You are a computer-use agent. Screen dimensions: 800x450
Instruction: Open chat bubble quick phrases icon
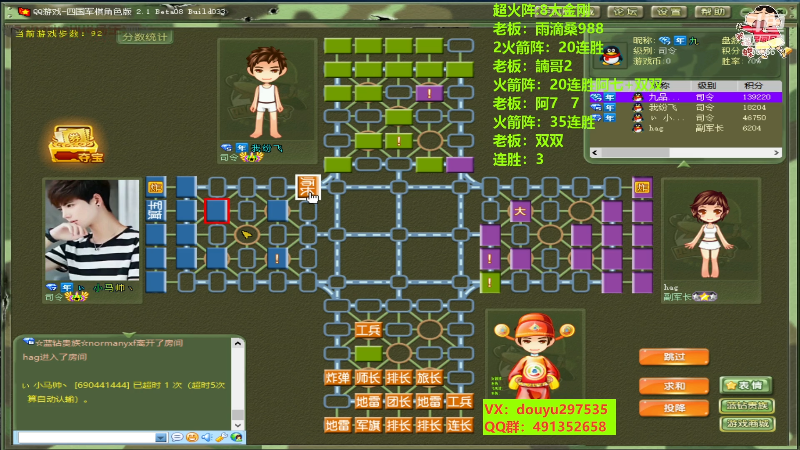tap(177, 437)
